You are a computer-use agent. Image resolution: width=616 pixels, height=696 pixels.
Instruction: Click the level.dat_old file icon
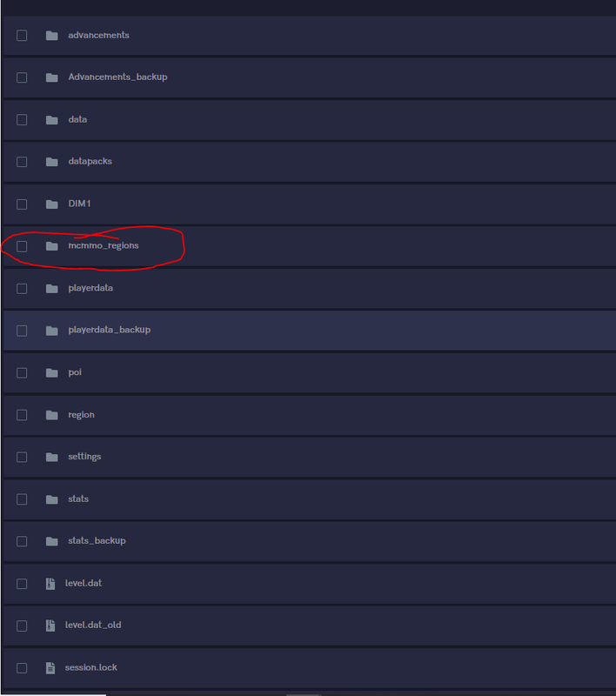(50, 626)
